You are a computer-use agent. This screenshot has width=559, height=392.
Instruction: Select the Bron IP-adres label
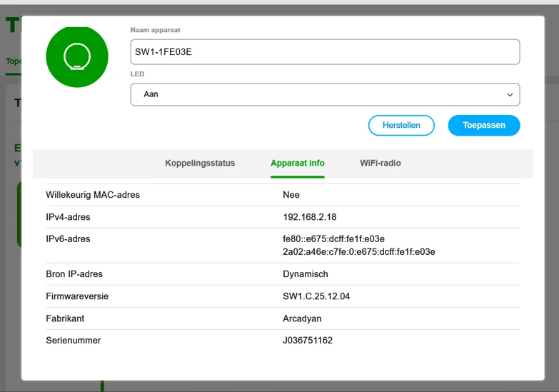click(74, 274)
